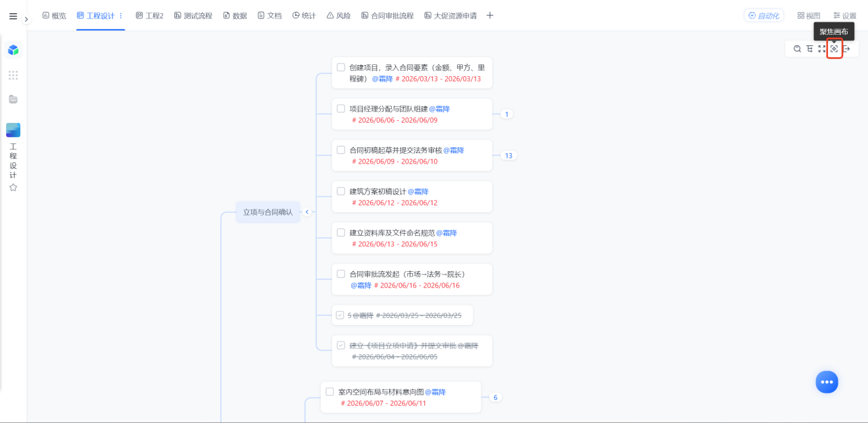The height and width of the screenshot is (423, 868).
Task: Click the canvas search magnifier icon
Action: pos(797,49)
